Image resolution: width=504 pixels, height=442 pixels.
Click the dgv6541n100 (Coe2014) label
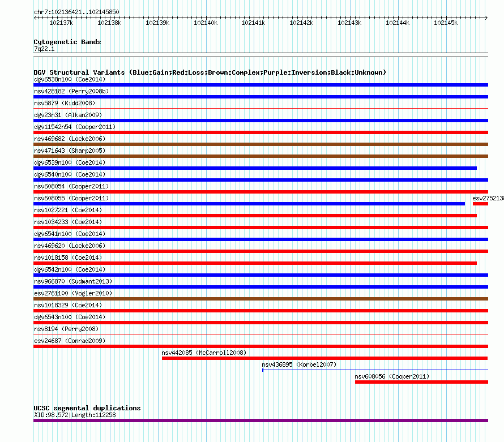pos(70,234)
